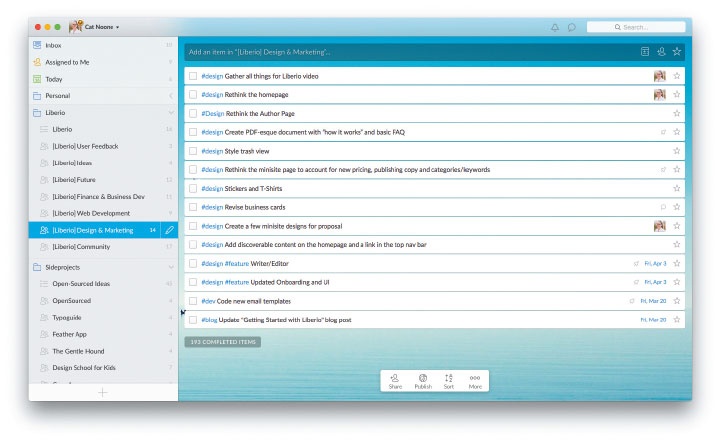Click the Search field

pos(636,27)
